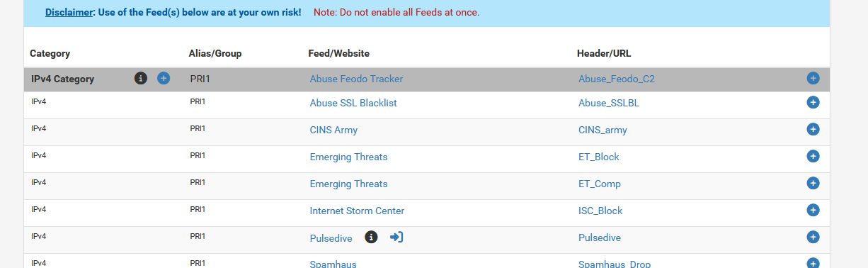Add all IPv4 Category feeds with plus icon
This screenshot has height=268, width=868.
point(164,78)
